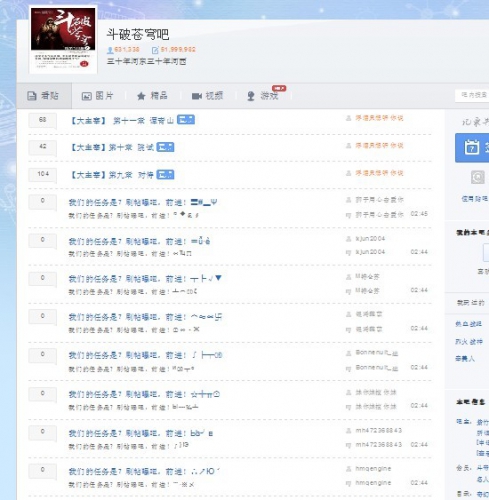Click the blue calendar sign-in icon
Screen dimensions: 489x500
472,147
